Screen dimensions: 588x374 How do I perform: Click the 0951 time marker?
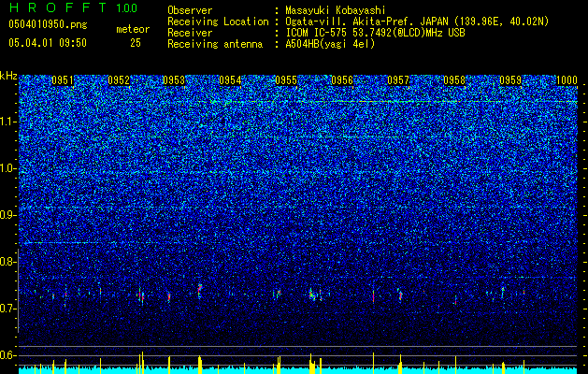click(x=63, y=80)
